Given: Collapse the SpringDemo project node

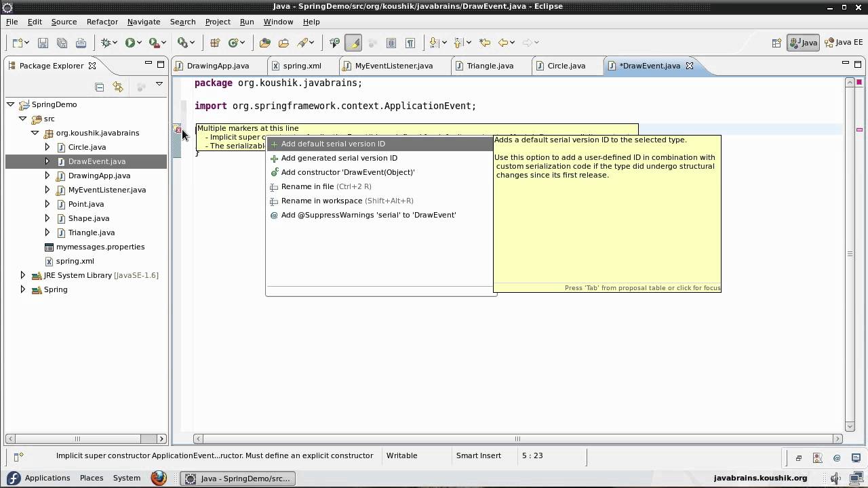Looking at the screenshot, I should tap(11, 104).
